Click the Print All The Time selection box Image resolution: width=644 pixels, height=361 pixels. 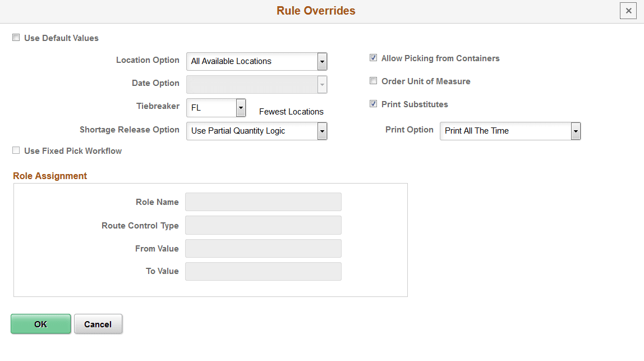coord(505,131)
